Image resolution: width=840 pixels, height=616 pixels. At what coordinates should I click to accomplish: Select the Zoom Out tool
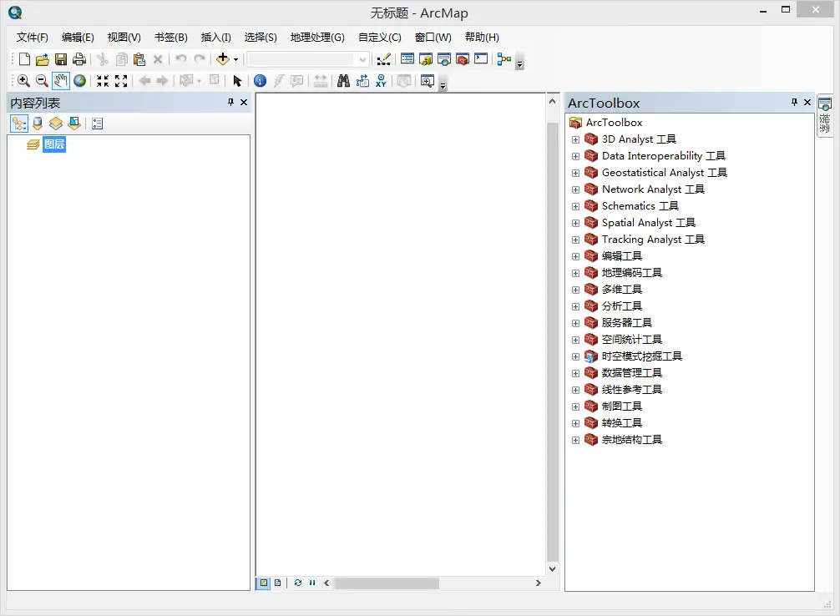pos(42,81)
